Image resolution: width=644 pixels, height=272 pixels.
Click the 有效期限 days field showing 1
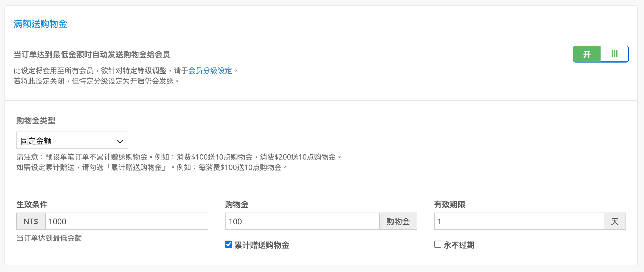(x=519, y=221)
